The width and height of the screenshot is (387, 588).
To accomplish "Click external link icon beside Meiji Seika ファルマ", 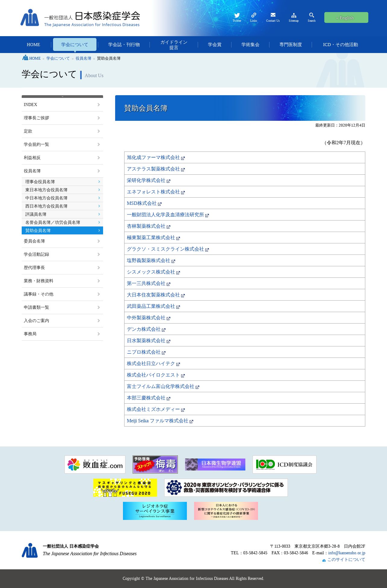I will point(191,421).
